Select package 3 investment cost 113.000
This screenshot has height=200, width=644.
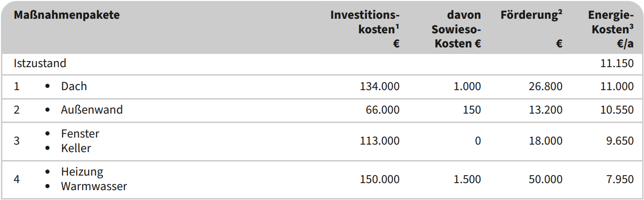click(380, 141)
